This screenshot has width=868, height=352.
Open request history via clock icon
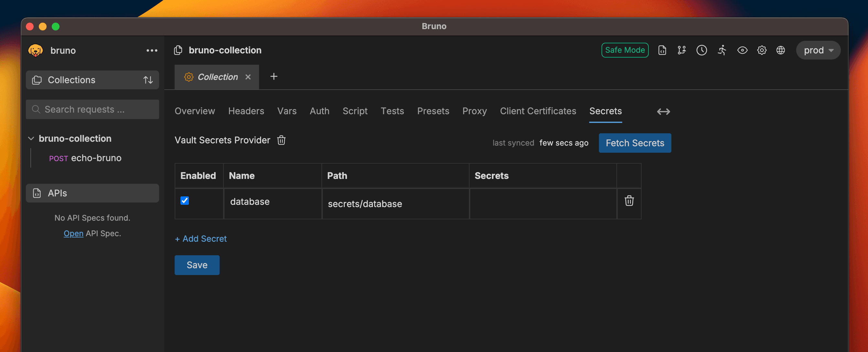click(x=701, y=50)
